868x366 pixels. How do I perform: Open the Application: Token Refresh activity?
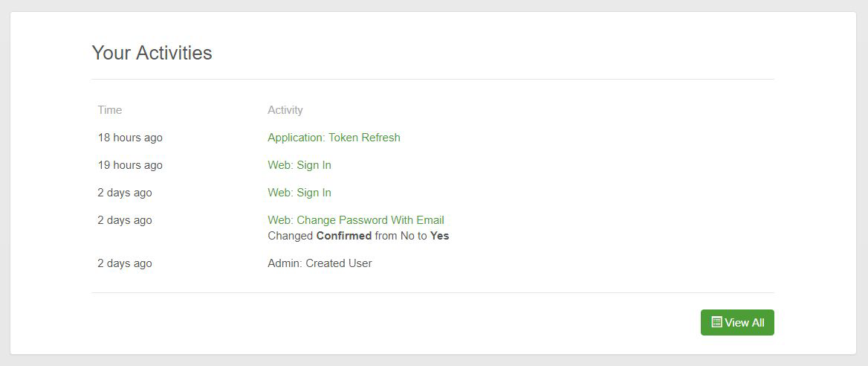[x=334, y=138]
